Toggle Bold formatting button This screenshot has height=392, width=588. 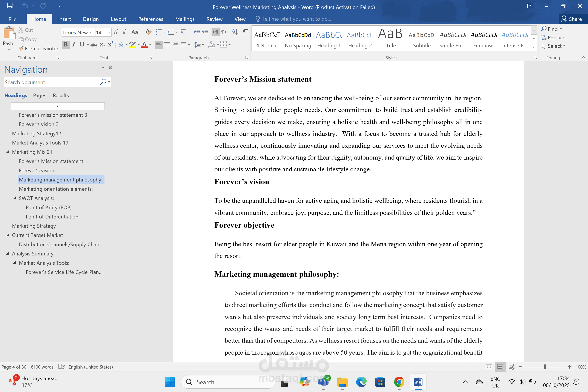pyautogui.click(x=66, y=45)
